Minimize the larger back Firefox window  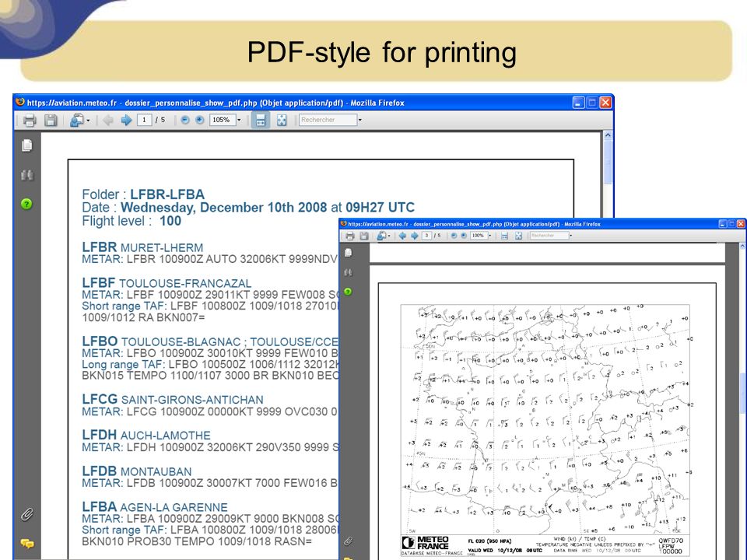point(578,103)
